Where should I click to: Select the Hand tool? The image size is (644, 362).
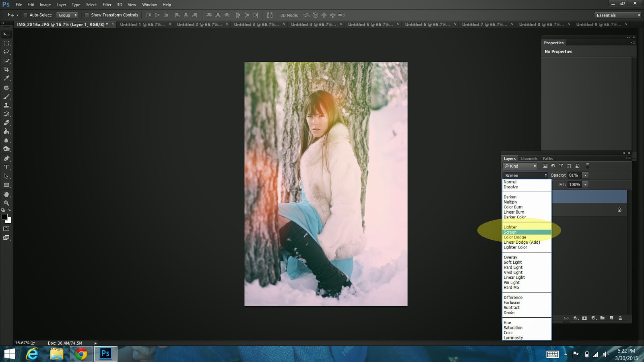click(6, 194)
